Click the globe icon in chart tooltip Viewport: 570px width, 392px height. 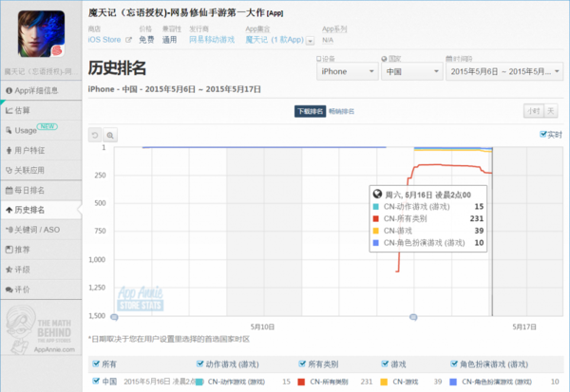coord(377,194)
